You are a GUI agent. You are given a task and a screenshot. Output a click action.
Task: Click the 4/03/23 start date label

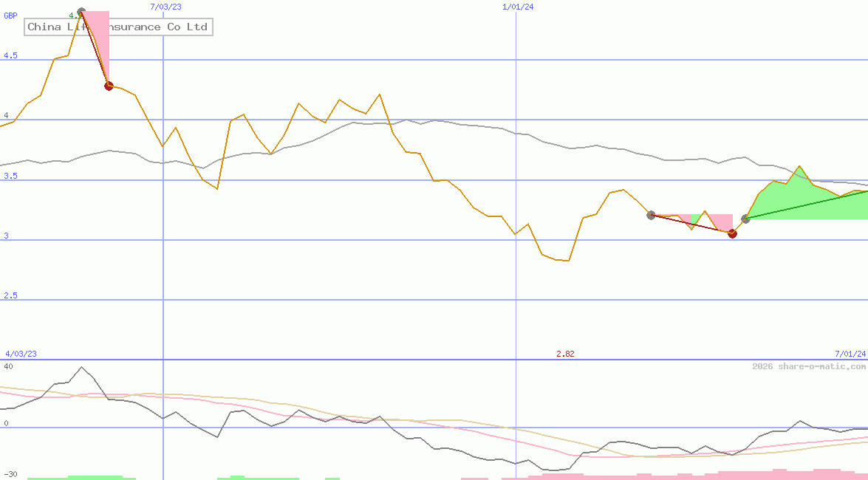pyautogui.click(x=21, y=354)
